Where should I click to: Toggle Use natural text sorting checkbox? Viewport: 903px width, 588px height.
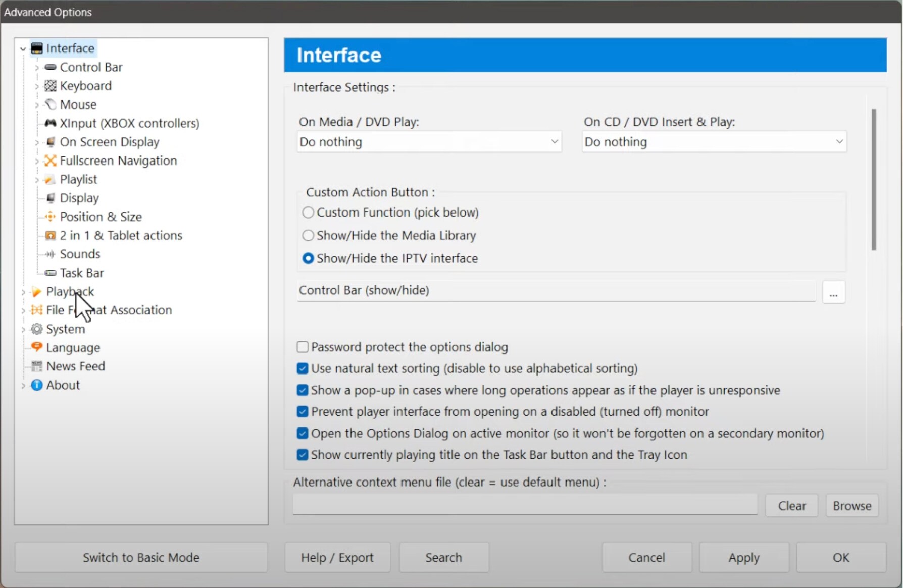tap(303, 368)
